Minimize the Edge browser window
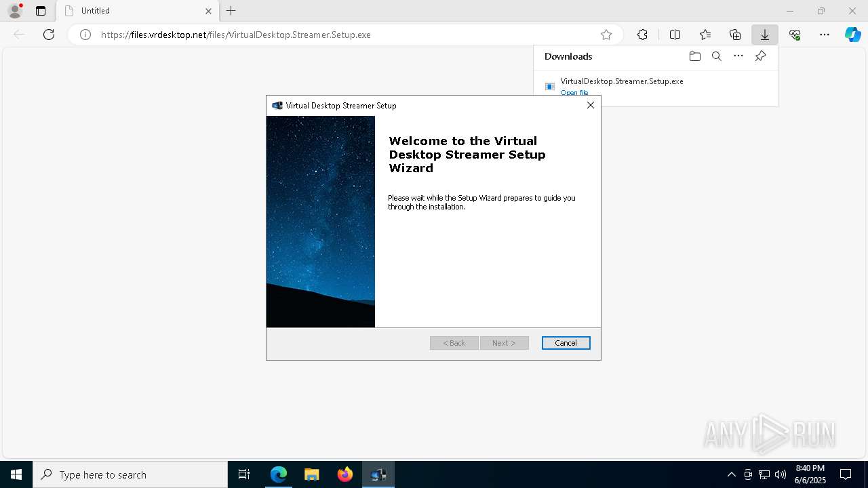 pyautogui.click(x=790, y=11)
